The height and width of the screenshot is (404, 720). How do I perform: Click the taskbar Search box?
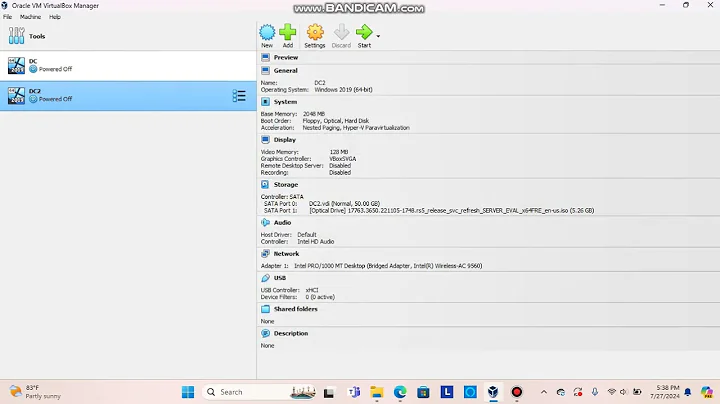(x=259, y=392)
